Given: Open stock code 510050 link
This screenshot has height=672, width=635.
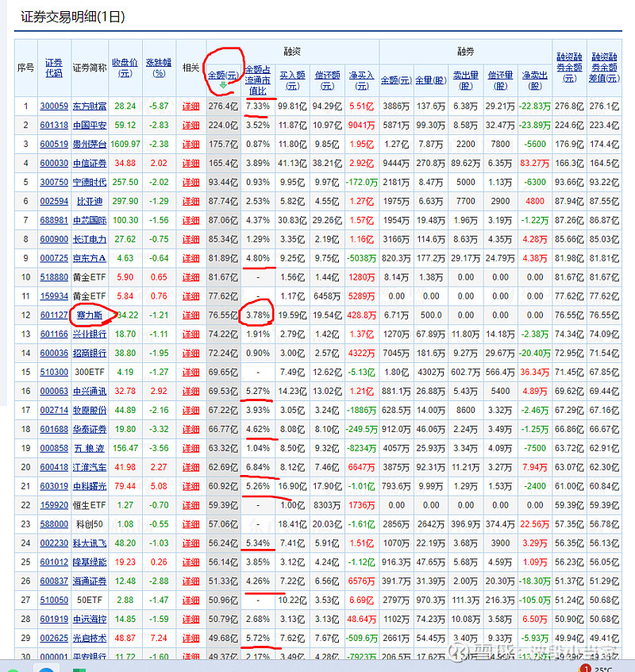Looking at the screenshot, I should [54, 600].
